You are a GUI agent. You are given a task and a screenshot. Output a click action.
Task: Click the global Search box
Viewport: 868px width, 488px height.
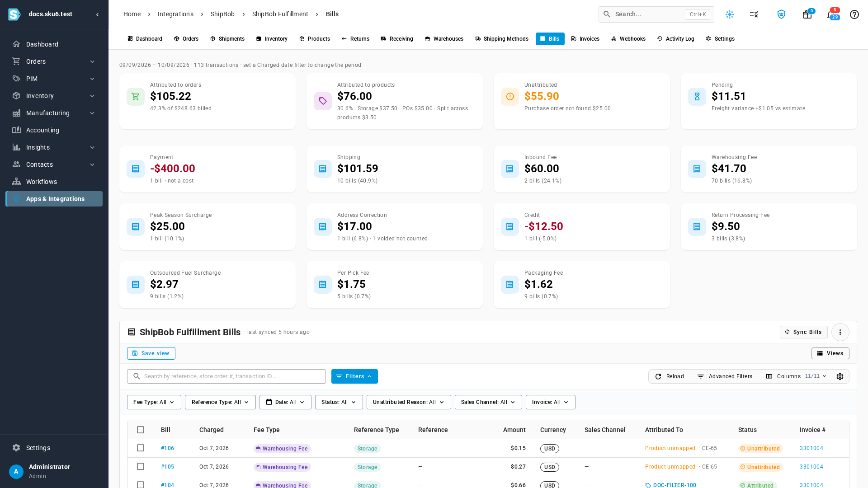[656, 14]
